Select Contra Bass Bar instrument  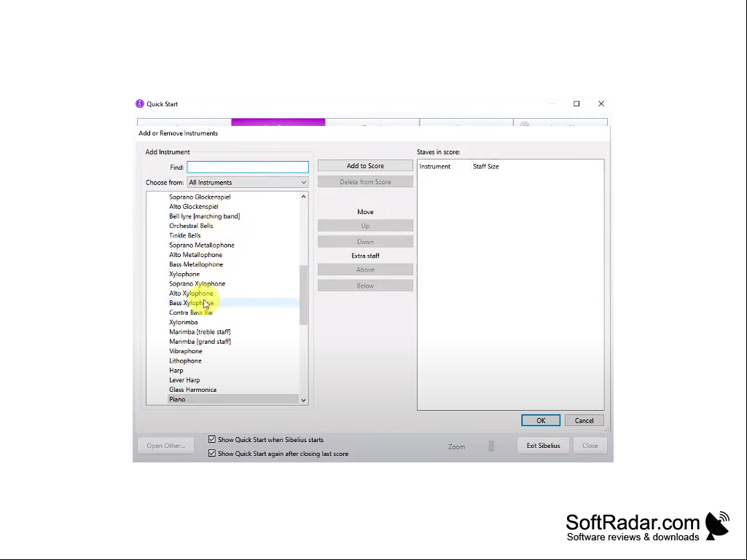pyautogui.click(x=191, y=312)
